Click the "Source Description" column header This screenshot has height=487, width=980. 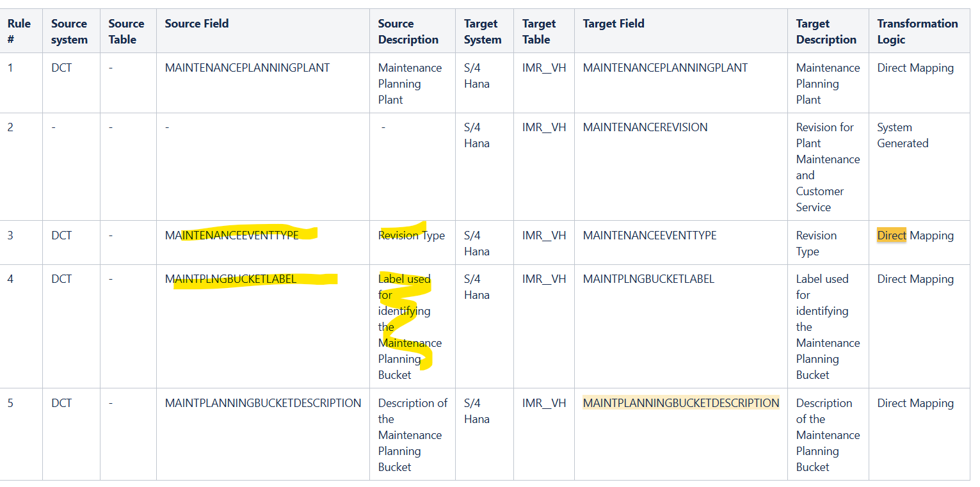(408, 31)
